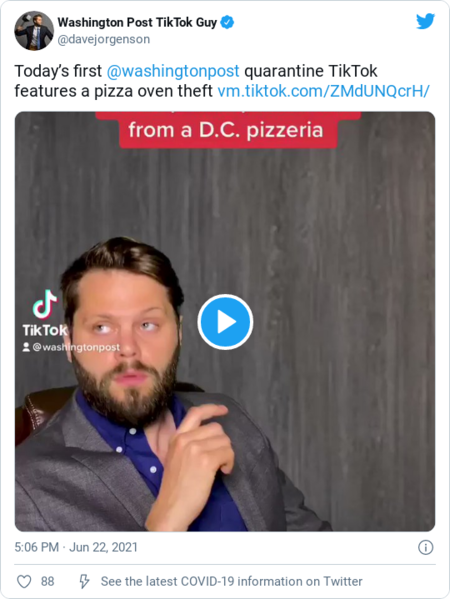Click the "Today's first" tweet text
This screenshot has height=599, width=450.
(x=58, y=71)
